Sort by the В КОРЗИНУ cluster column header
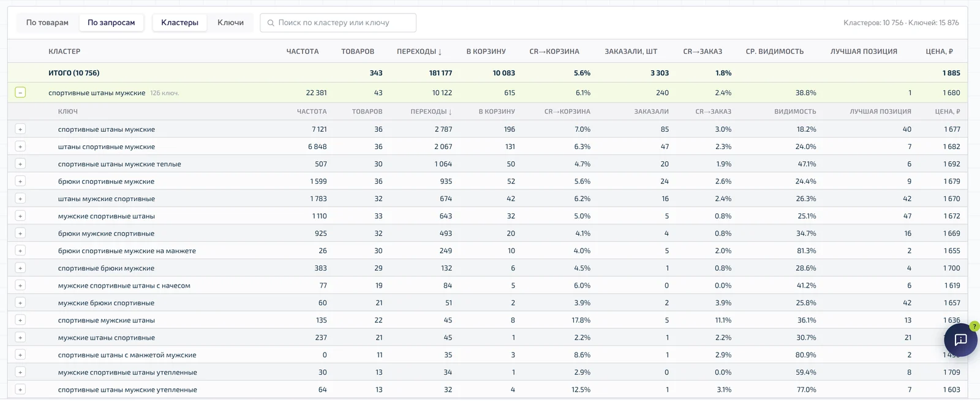Viewport: 980px width, 401px height. click(486, 52)
